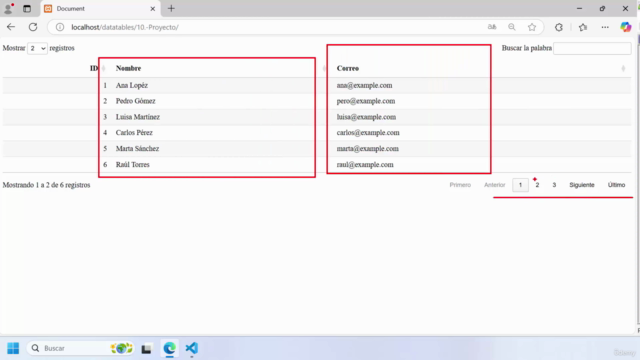Click the taskbar Buscar search box

(x=81, y=348)
